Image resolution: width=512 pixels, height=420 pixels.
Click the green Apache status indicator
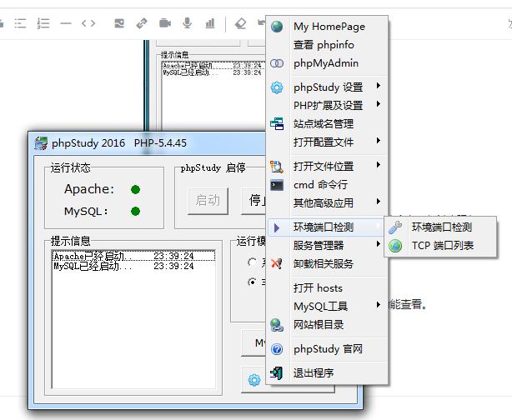click(135, 190)
